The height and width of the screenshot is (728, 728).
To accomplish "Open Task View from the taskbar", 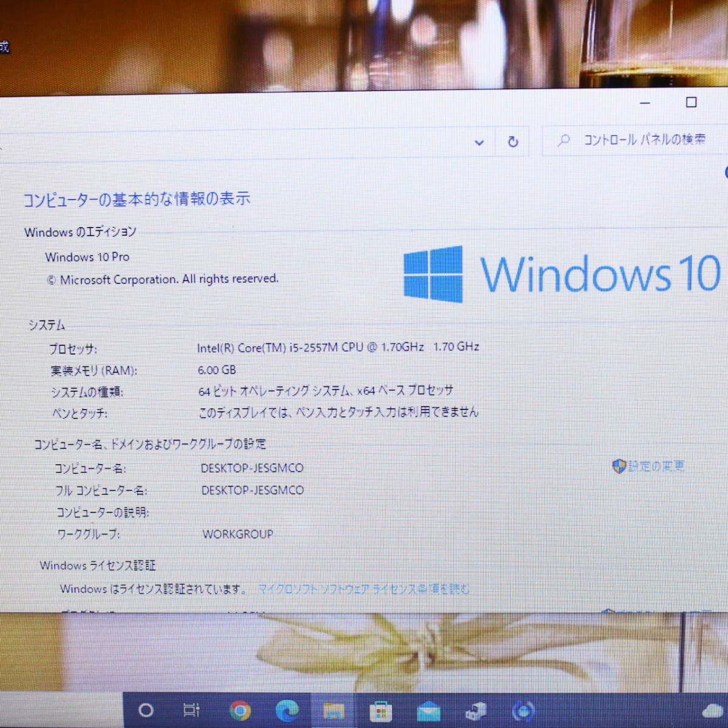I will [191, 710].
